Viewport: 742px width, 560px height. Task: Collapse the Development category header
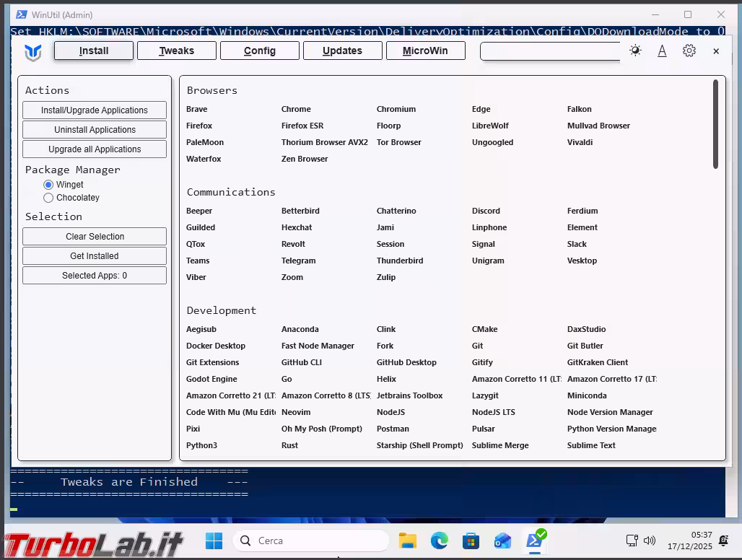(222, 310)
